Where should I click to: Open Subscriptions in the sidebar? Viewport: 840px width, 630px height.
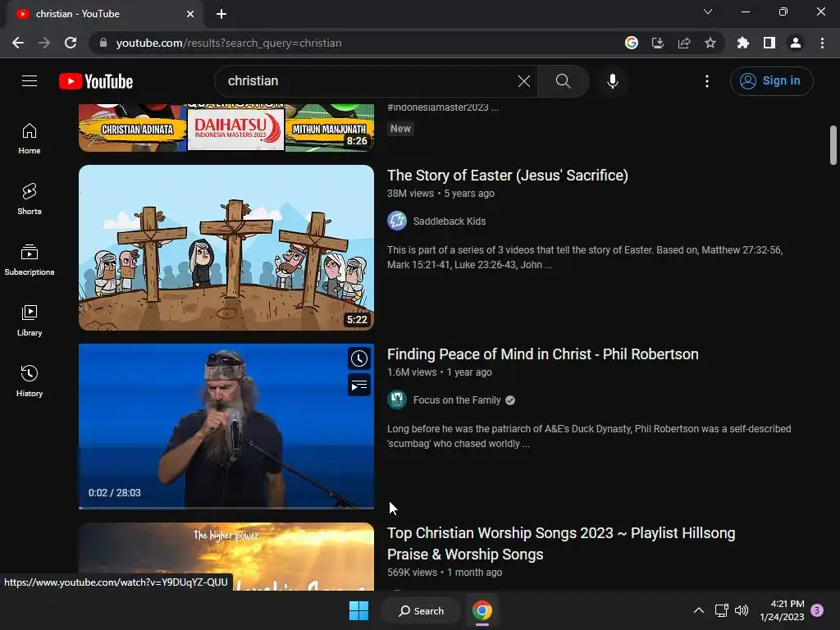[30, 260]
